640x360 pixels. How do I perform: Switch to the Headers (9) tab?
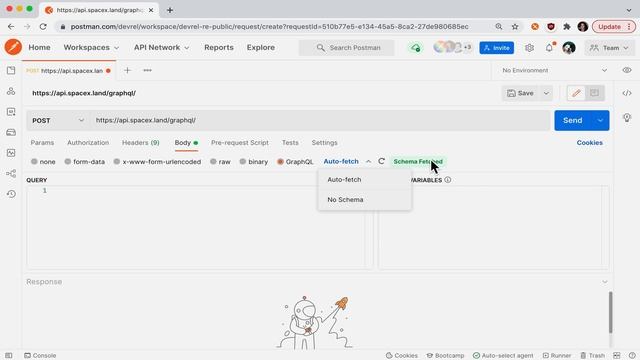tap(140, 142)
